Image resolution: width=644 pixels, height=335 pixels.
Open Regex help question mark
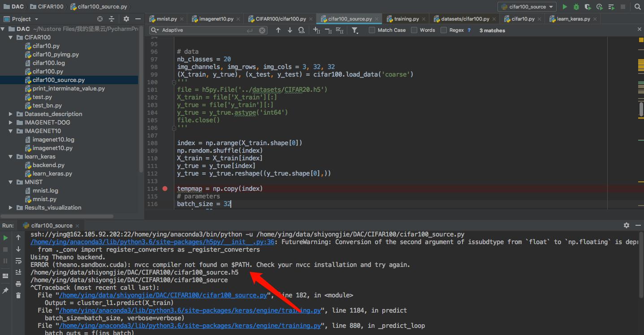(x=469, y=30)
